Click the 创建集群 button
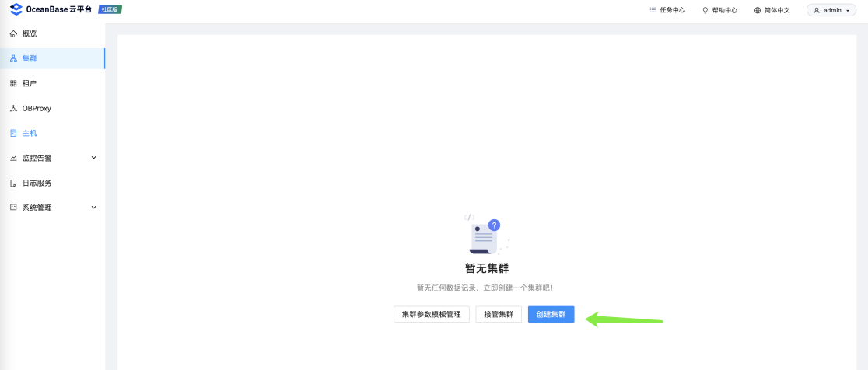This screenshot has height=370, width=868. tap(551, 314)
